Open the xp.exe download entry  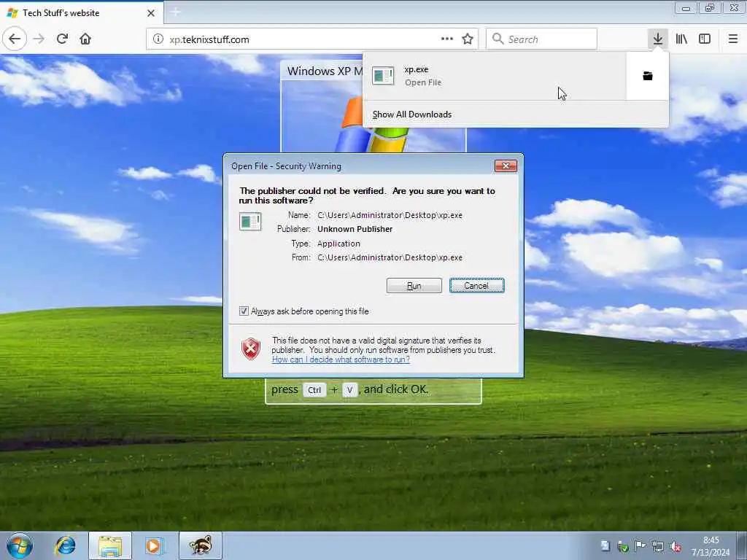point(495,76)
